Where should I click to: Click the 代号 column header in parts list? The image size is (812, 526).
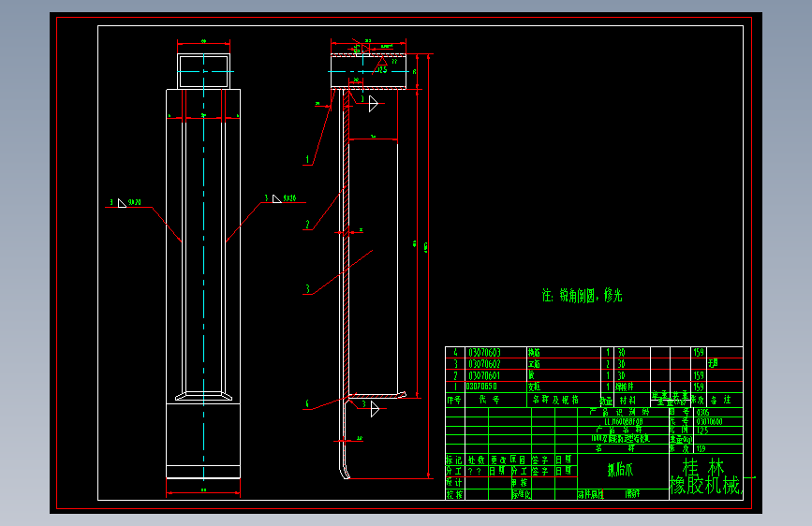click(490, 400)
